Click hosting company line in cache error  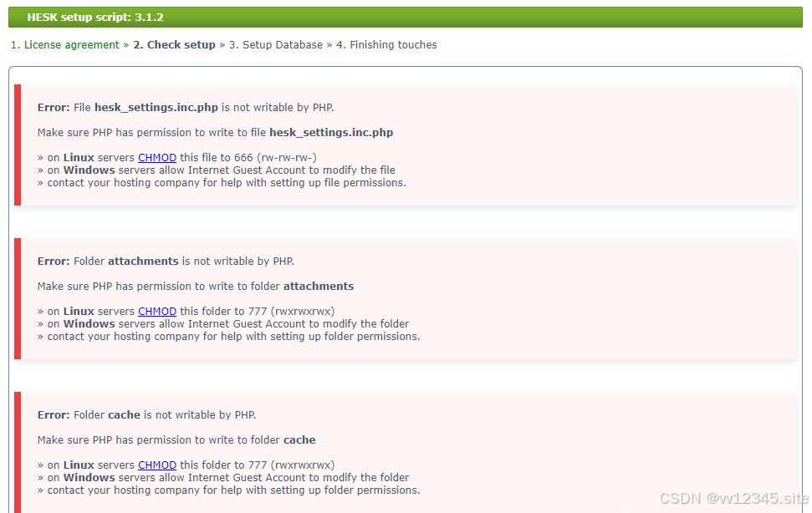click(x=228, y=490)
